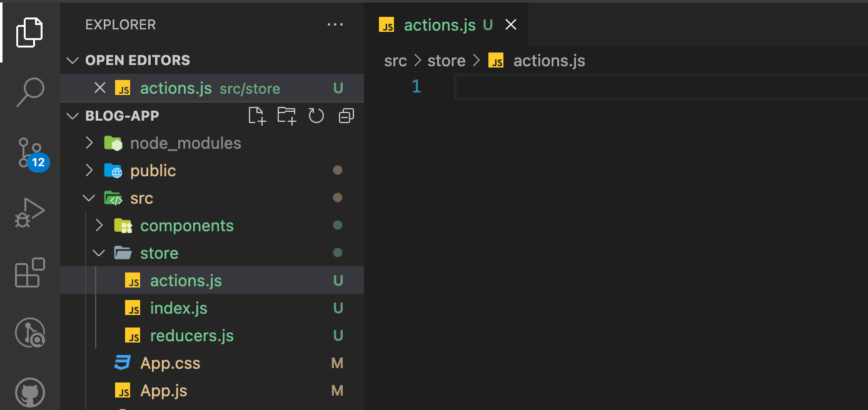Image resolution: width=868 pixels, height=410 pixels.
Task: Open the Run and Debug view
Action: pos(29,212)
